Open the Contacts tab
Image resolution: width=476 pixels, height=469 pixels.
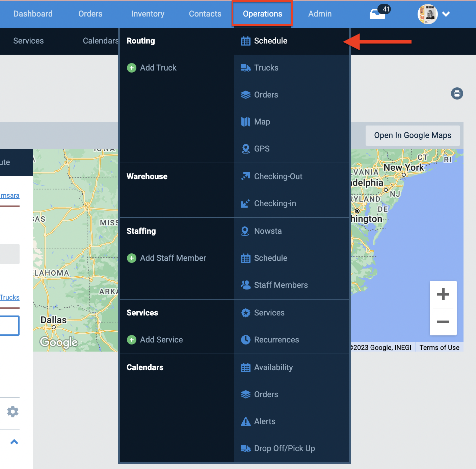pyautogui.click(x=205, y=14)
